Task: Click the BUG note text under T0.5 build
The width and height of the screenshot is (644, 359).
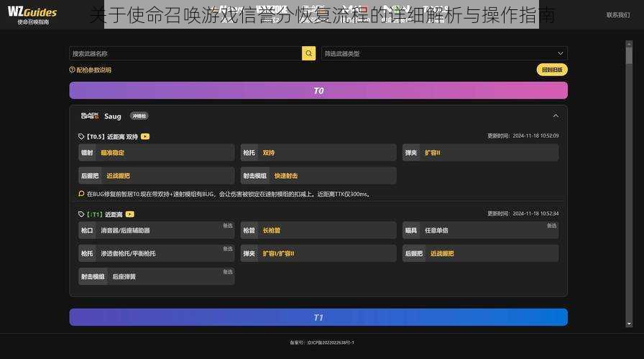Action: point(229,194)
